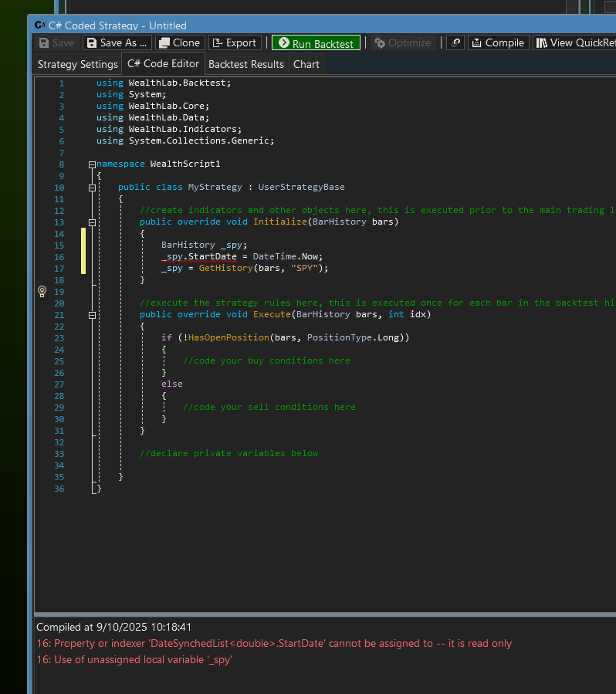The image size is (616, 694).
Task: Click the read-only StartDate error message
Action: click(274, 643)
